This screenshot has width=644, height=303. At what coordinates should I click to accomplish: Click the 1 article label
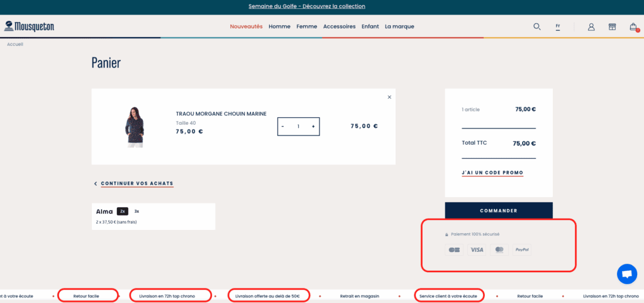[x=470, y=110]
